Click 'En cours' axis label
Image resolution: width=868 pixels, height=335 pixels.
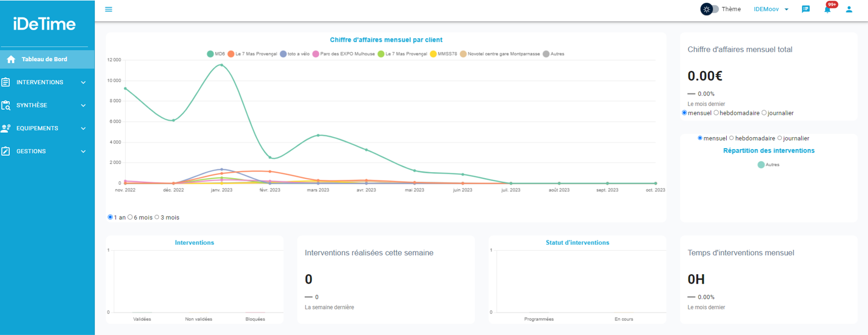[624, 319]
